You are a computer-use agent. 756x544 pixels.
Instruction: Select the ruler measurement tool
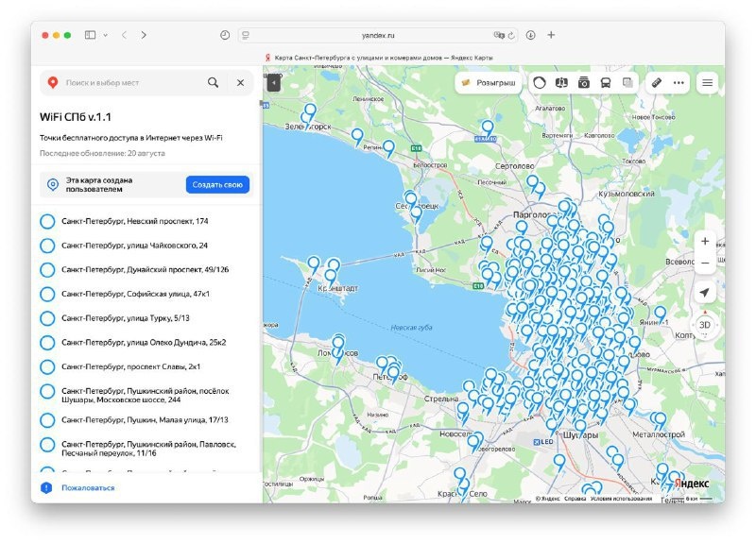[656, 83]
